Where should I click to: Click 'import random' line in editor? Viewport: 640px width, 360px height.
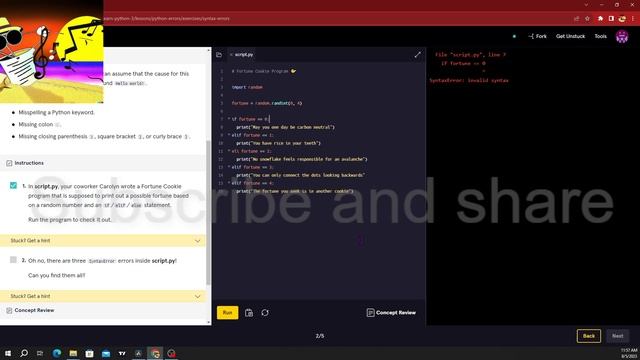coord(247,87)
